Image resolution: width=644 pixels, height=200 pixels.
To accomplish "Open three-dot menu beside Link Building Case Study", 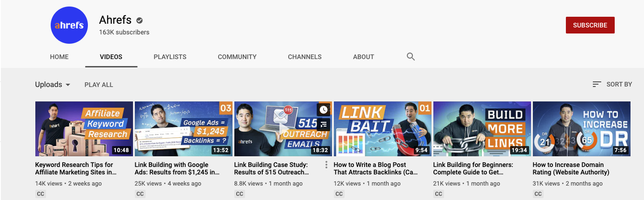I will pos(326,165).
